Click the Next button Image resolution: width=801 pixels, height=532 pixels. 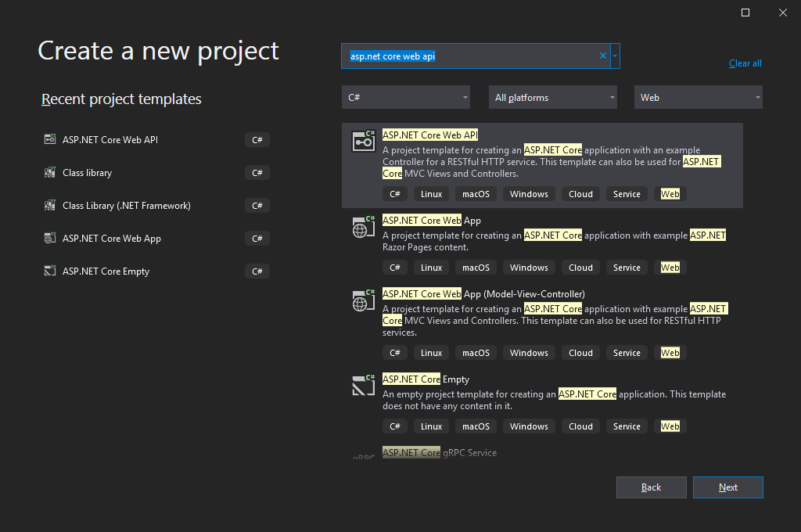point(728,487)
